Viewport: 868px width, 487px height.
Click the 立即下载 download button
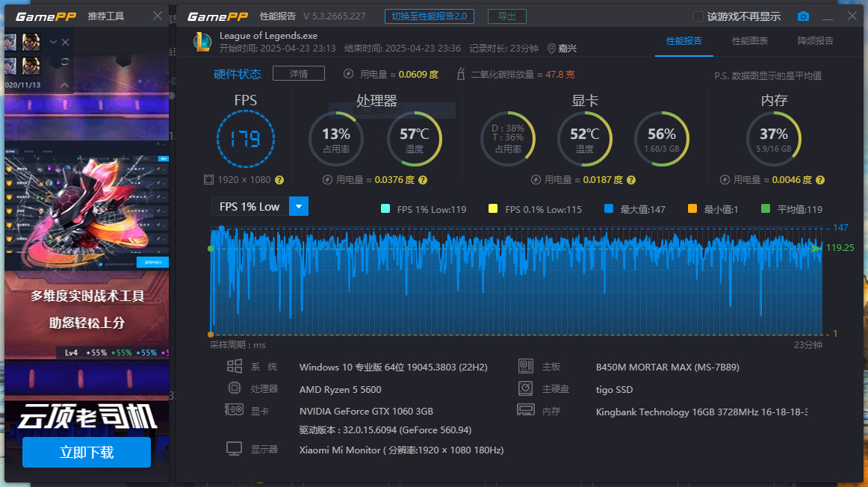(x=87, y=452)
